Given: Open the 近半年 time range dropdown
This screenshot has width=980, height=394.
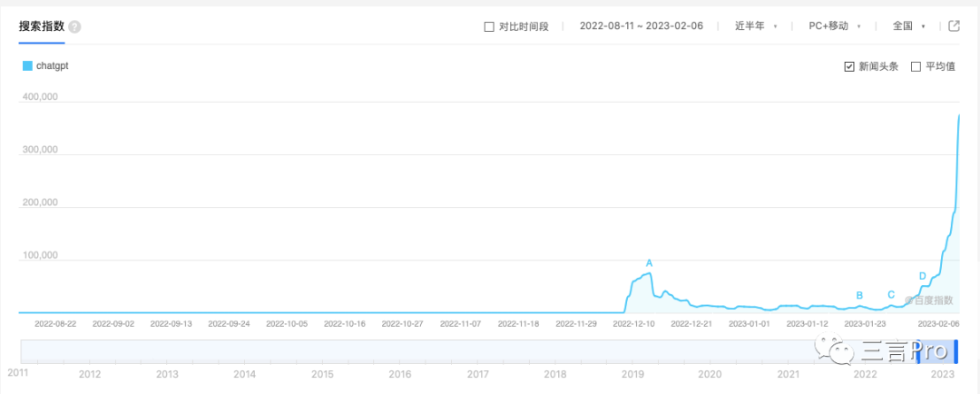Looking at the screenshot, I should [756, 26].
